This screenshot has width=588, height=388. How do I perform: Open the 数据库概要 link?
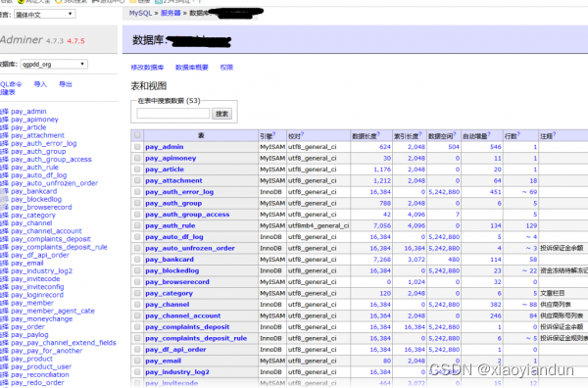[192, 68]
